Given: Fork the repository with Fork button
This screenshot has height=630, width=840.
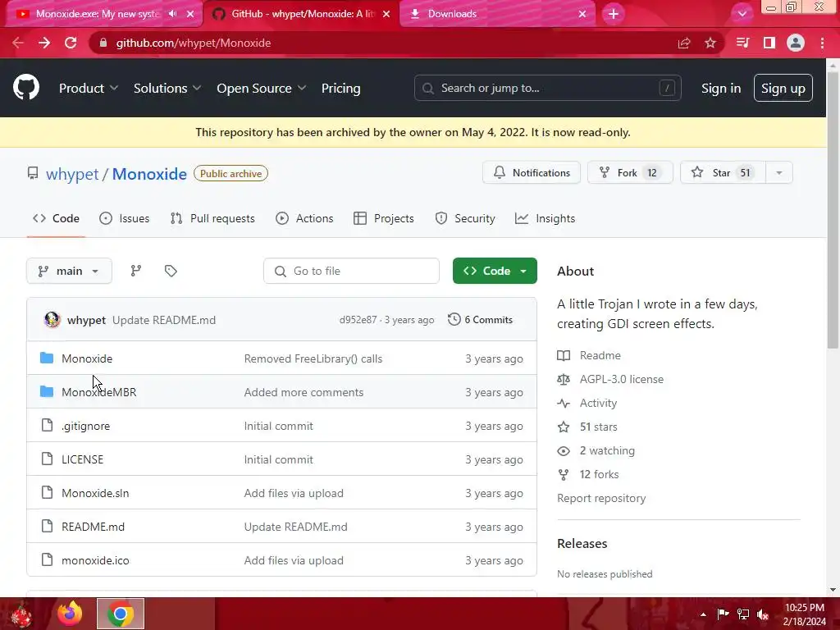Looking at the screenshot, I should [630, 173].
